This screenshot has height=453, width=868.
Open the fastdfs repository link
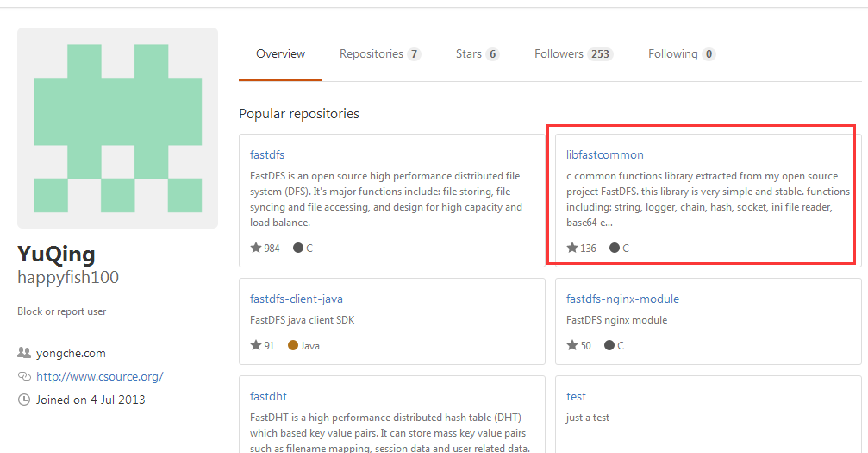click(x=267, y=155)
